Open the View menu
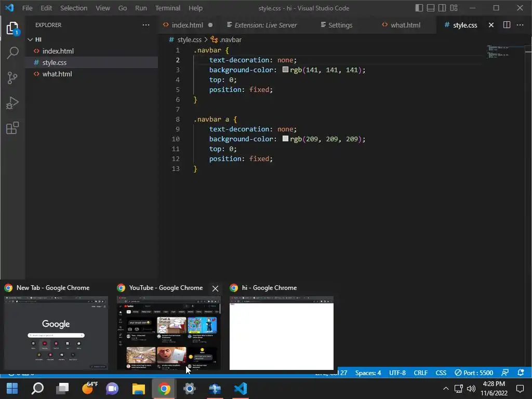The height and width of the screenshot is (399, 532). point(102,8)
